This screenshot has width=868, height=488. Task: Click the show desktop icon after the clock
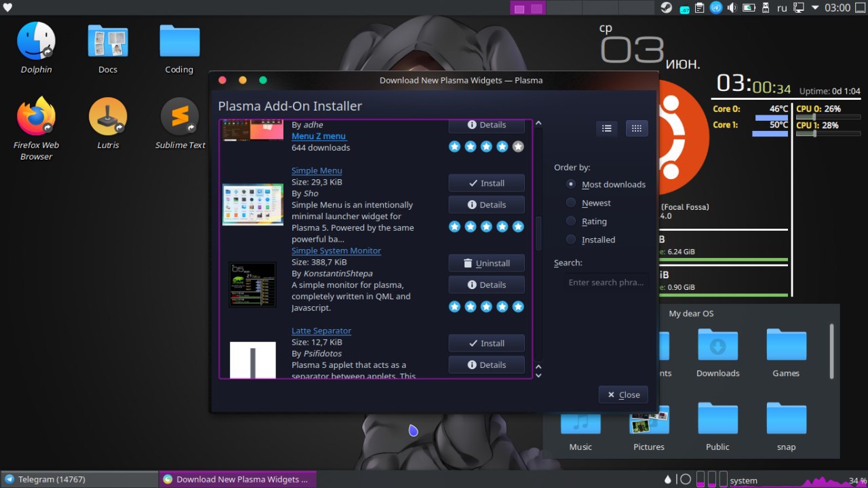[x=861, y=8]
